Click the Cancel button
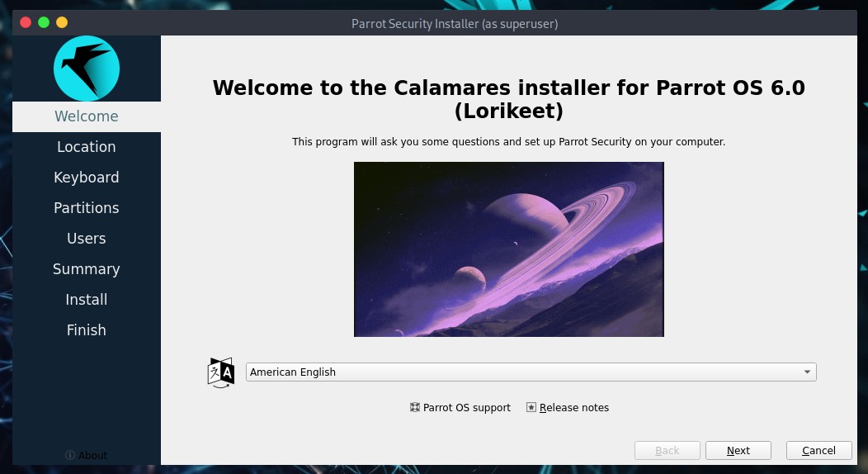868x474 pixels. [818, 451]
